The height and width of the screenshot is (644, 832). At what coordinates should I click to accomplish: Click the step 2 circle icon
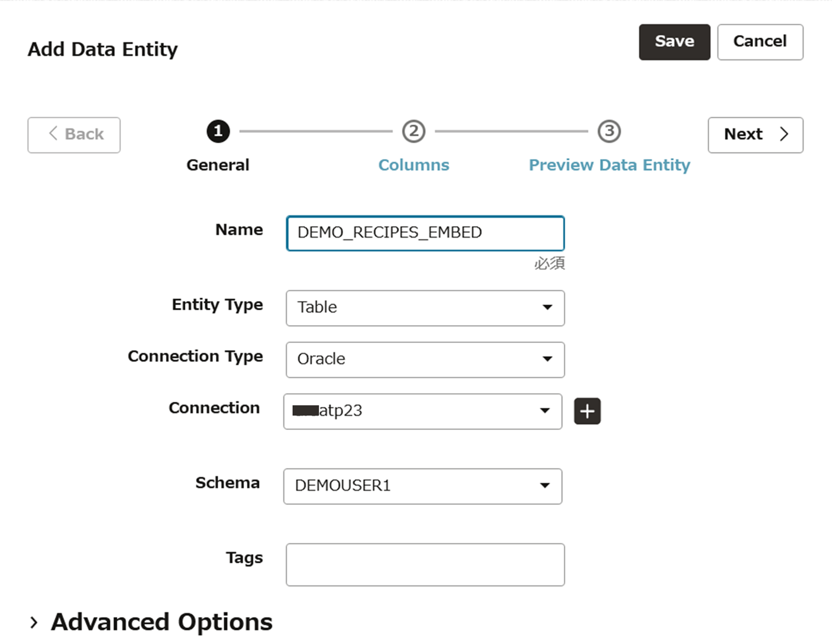414,131
